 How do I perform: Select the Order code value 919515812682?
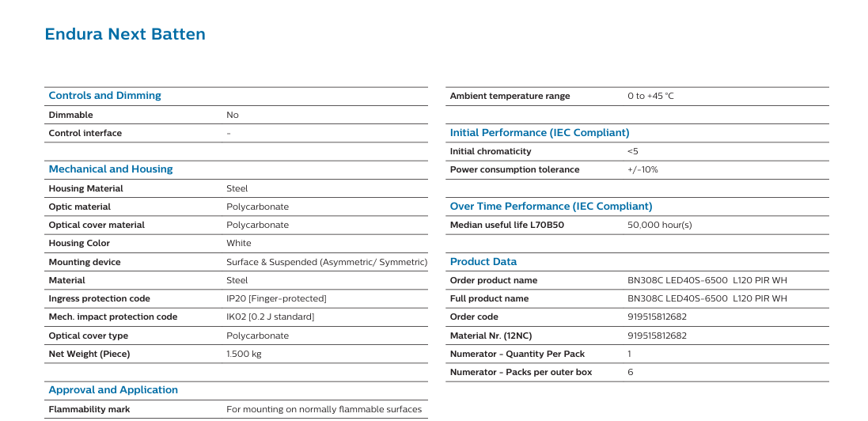[x=657, y=317]
